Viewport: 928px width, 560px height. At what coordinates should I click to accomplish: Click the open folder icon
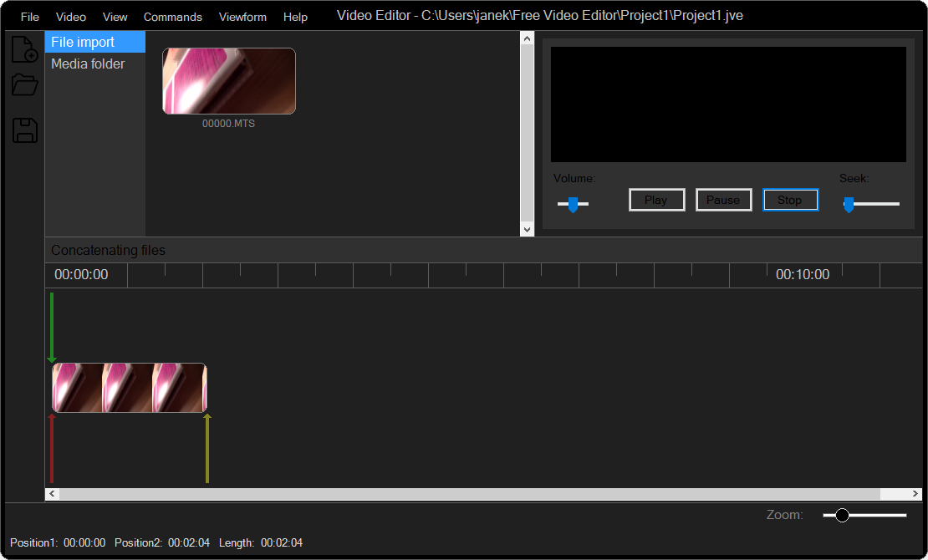24,85
